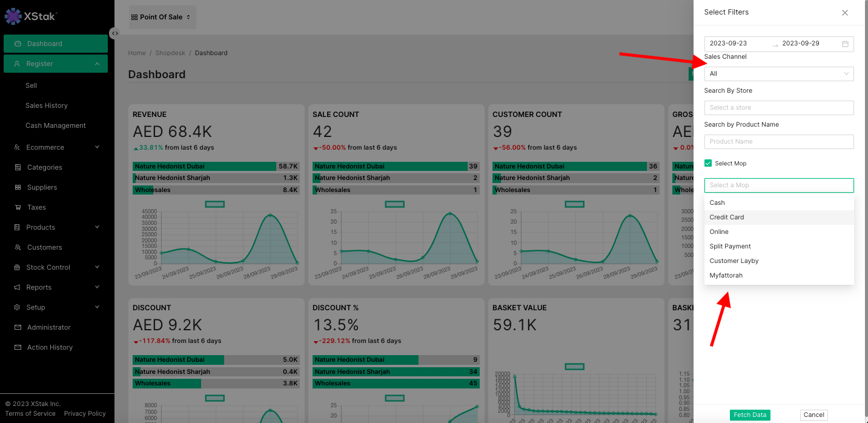Click Nature Hedonist Dubai revenue bar
Image resolution: width=868 pixels, height=423 pixels.
click(x=204, y=166)
